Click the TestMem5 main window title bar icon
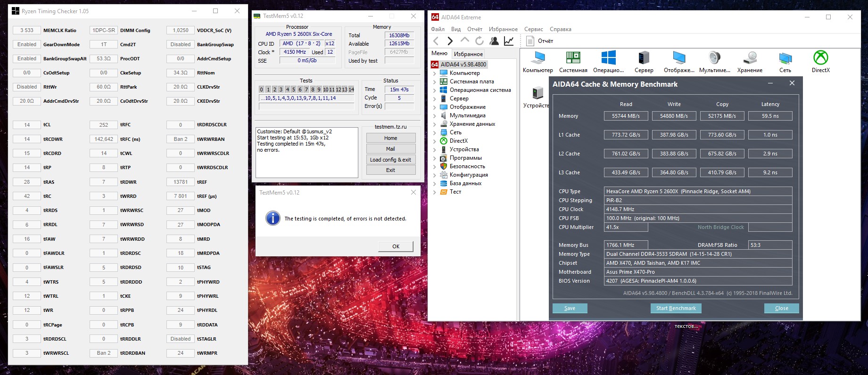 [x=257, y=16]
